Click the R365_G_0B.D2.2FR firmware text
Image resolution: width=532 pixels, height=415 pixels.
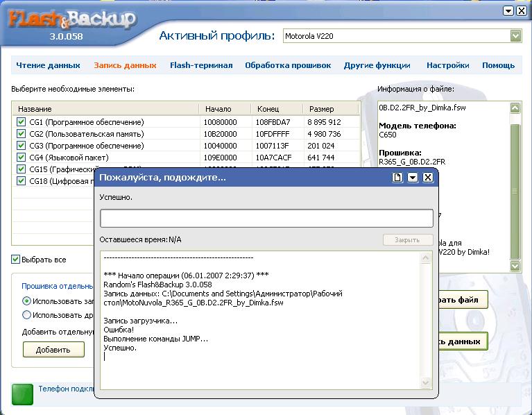pyautogui.click(x=412, y=162)
